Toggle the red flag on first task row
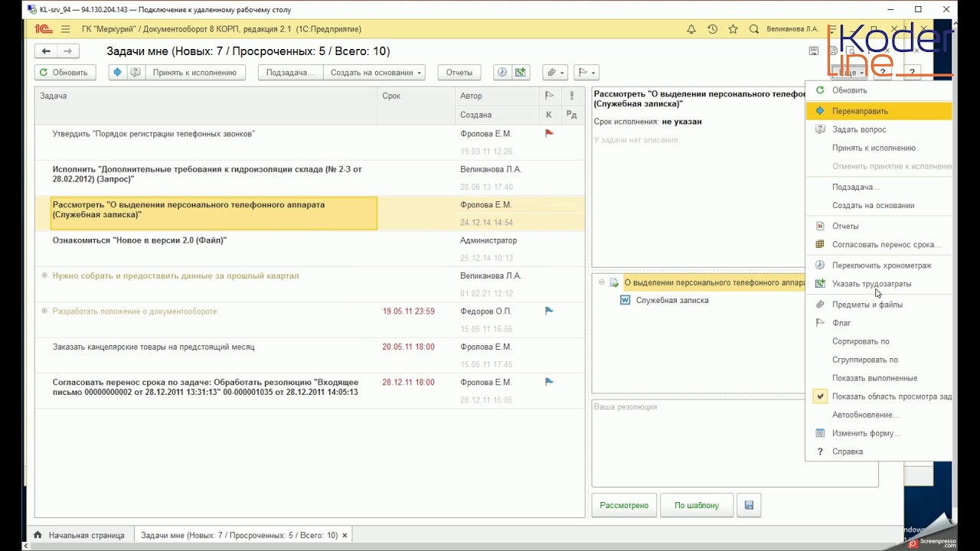980x551 pixels. point(548,133)
